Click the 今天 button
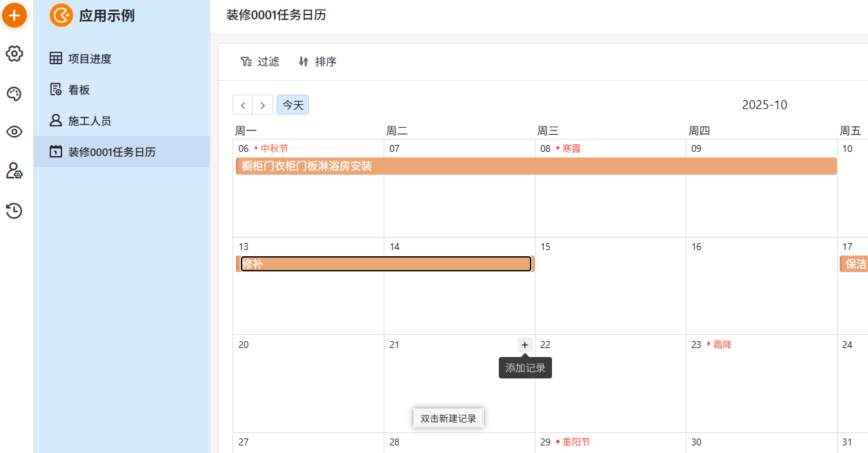868x453 pixels. coord(293,105)
